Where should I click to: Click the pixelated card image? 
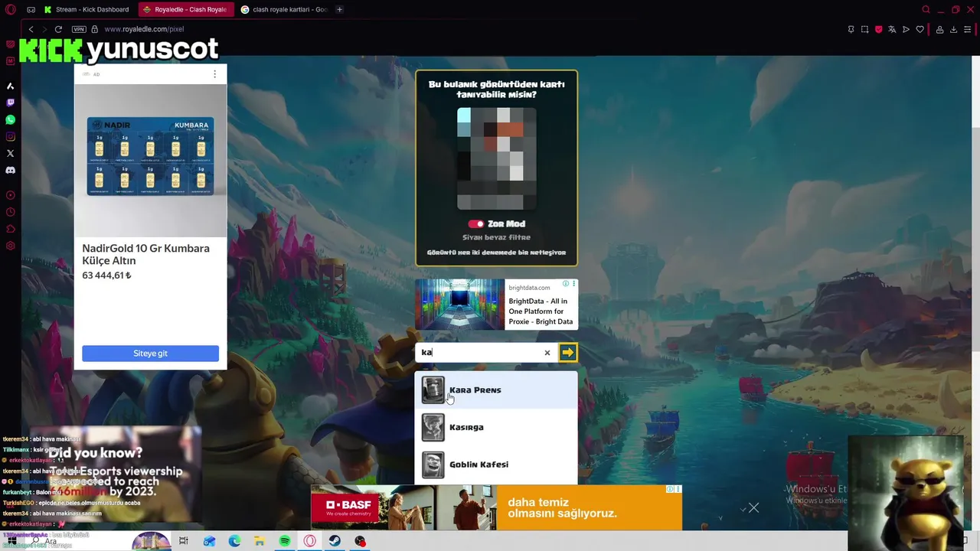(x=496, y=158)
